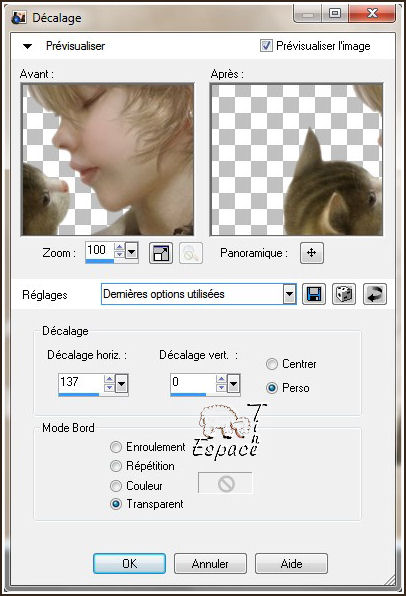This screenshot has height=596, width=406.
Task: Click the disabled color swatch box
Action: pyautogui.click(x=225, y=483)
